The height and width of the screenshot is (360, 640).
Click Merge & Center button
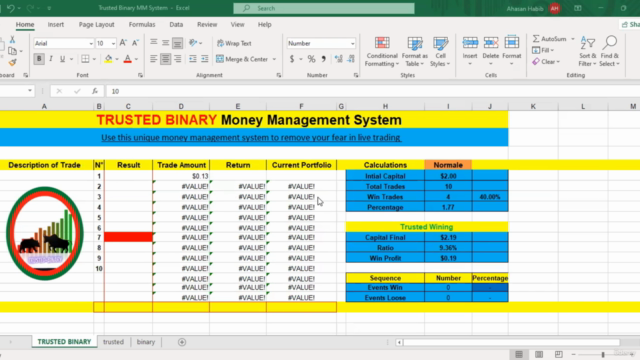(x=242, y=59)
